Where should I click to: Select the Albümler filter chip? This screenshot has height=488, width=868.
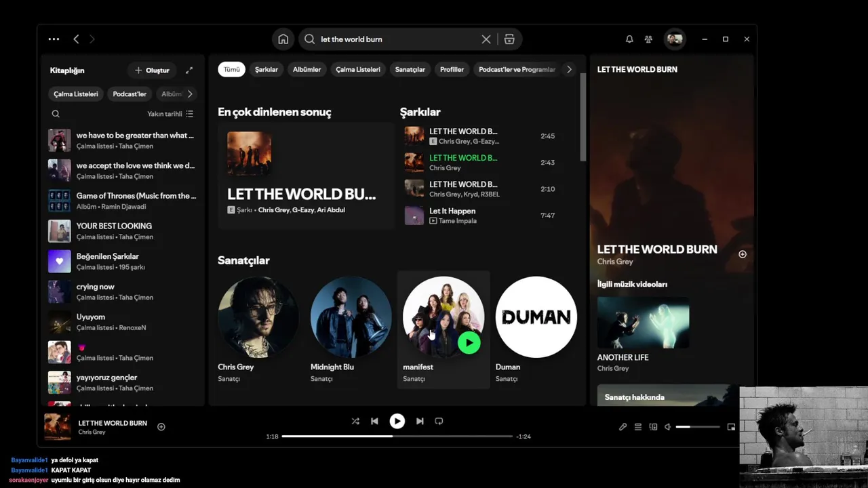[x=307, y=69]
